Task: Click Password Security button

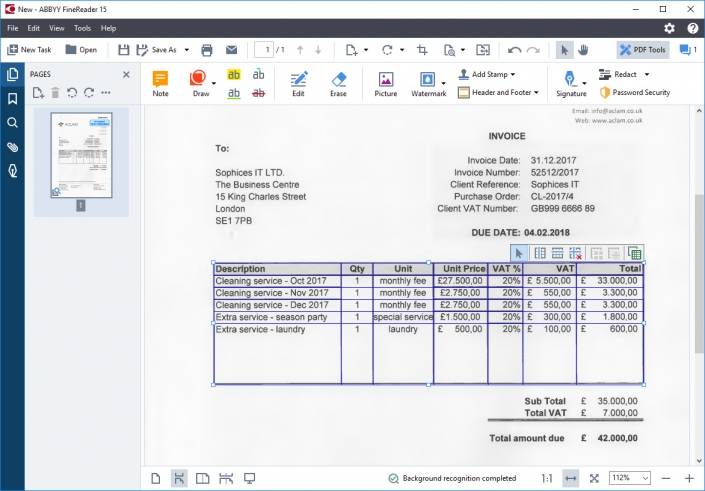Action: (635, 92)
